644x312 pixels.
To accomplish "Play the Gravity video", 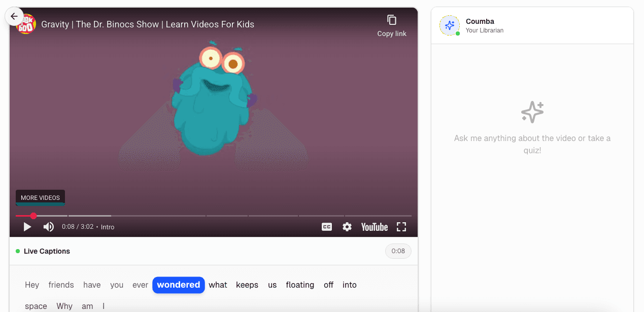I will (x=27, y=227).
